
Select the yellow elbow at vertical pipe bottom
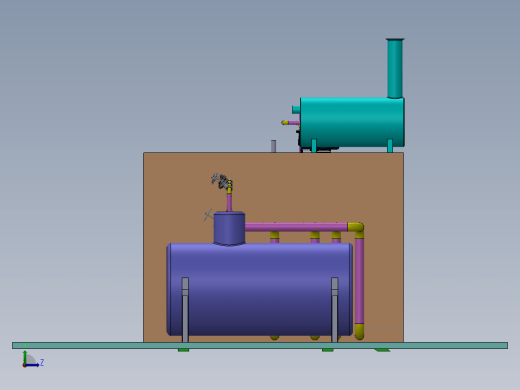point(359,331)
